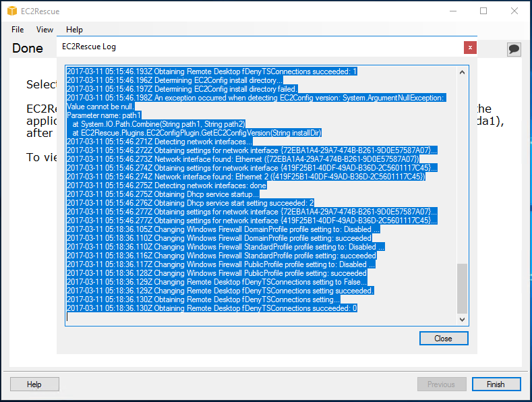Screen dimensions: 532x402
Task: Click the 'Value cannot be null.' log line
Action: [100, 107]
